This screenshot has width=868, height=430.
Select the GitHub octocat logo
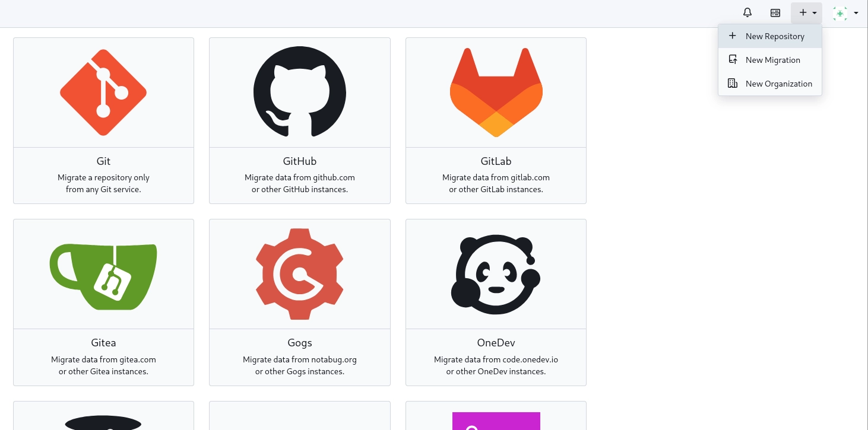(300, 93)
